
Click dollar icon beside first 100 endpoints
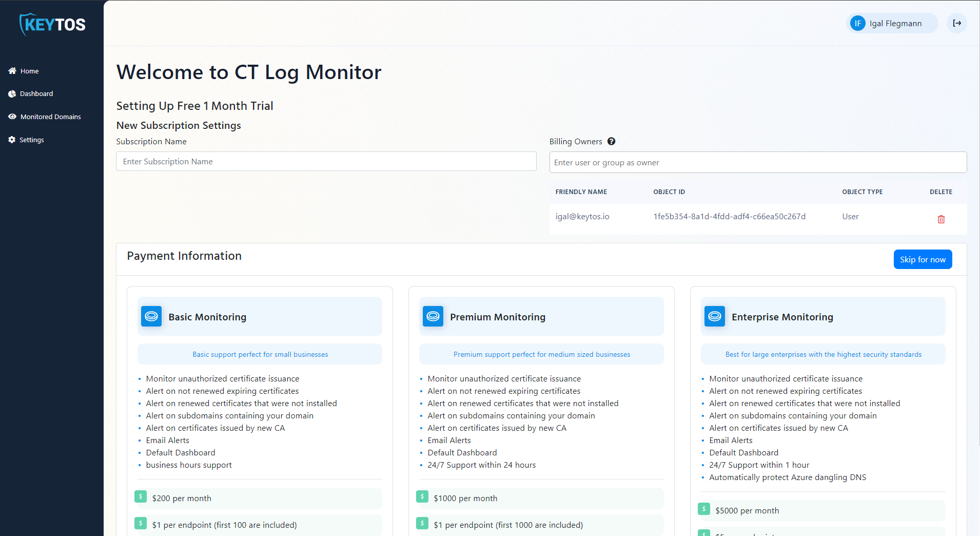141,523
